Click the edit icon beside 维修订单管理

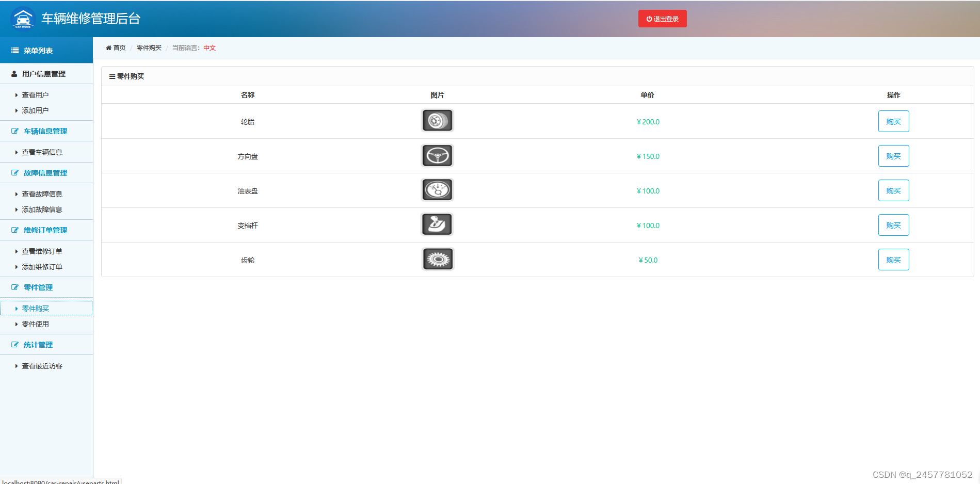[15, 230]
